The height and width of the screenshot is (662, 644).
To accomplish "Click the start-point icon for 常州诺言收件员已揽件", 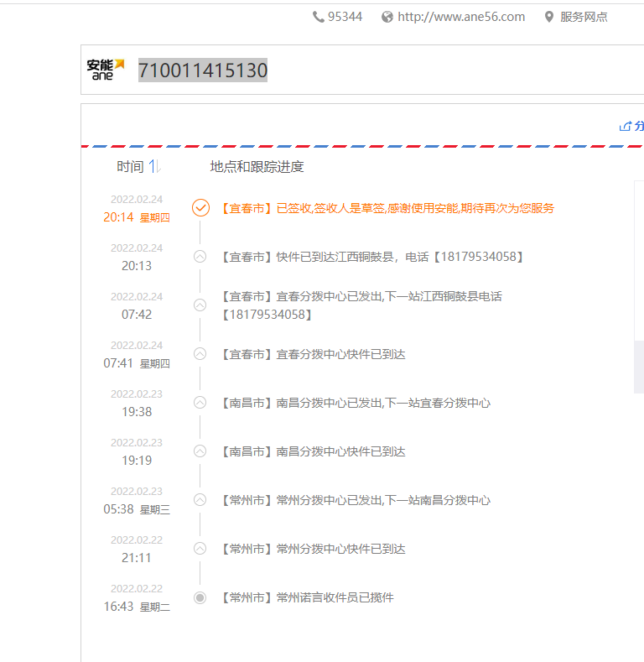I will (200, 597).
